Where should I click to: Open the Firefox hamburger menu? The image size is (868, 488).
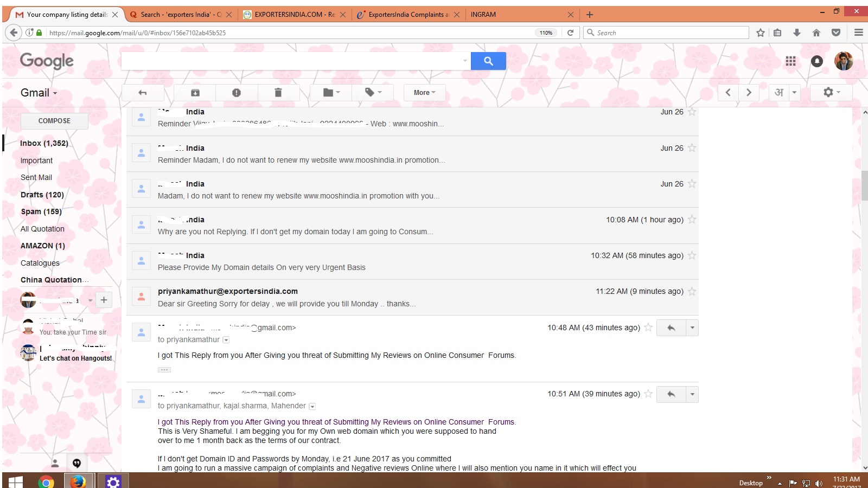tap(858, 33)
